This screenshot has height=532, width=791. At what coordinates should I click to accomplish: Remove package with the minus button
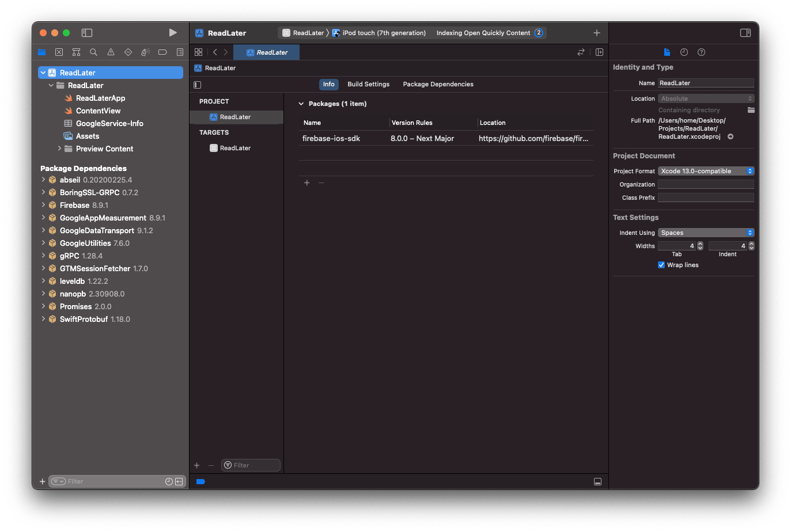[321, 183]
